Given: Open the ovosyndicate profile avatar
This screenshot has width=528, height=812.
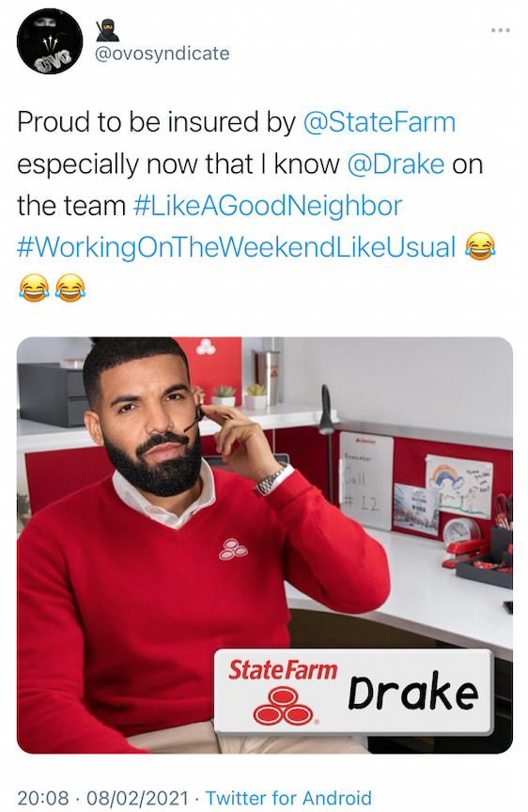Looking at the screenshot, I should pos(50,41).
